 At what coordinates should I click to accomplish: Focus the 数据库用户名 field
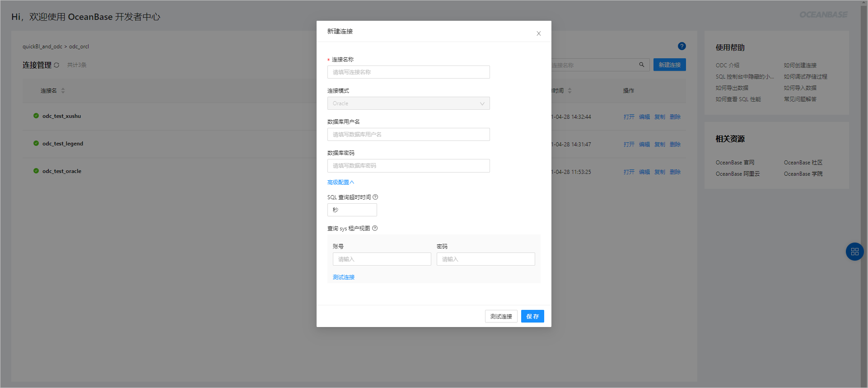pos(408,135)
